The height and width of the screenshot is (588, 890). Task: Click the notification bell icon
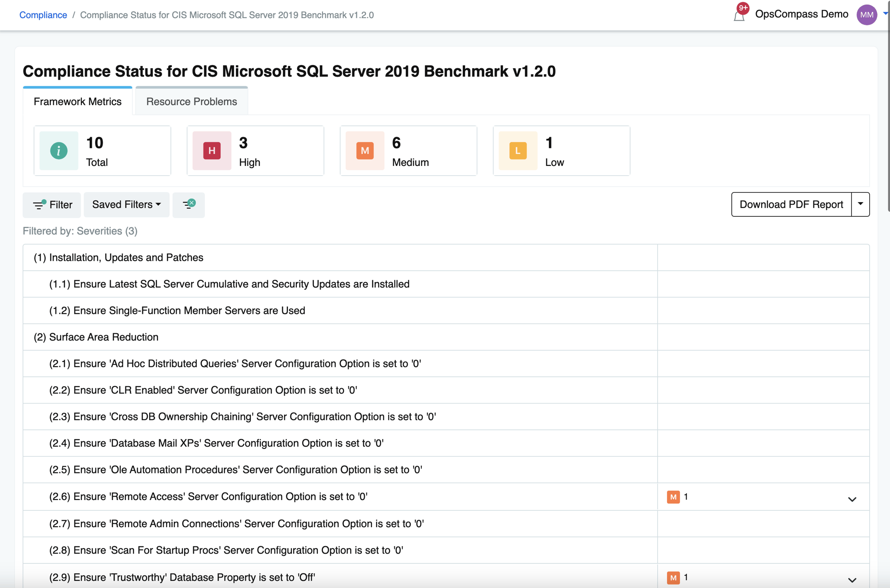tap(739, 16)
